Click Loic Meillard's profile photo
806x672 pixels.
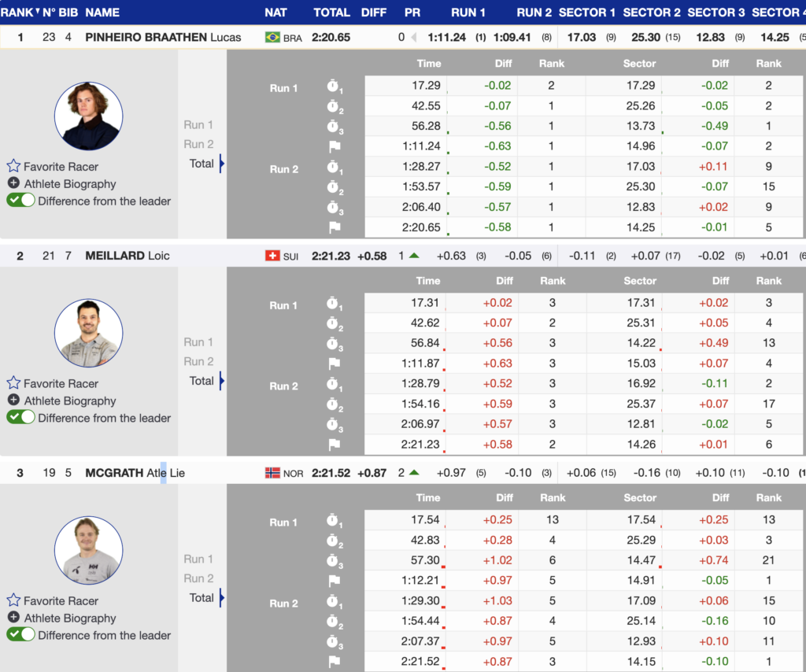pyautogui.click(x=88, y=333)
